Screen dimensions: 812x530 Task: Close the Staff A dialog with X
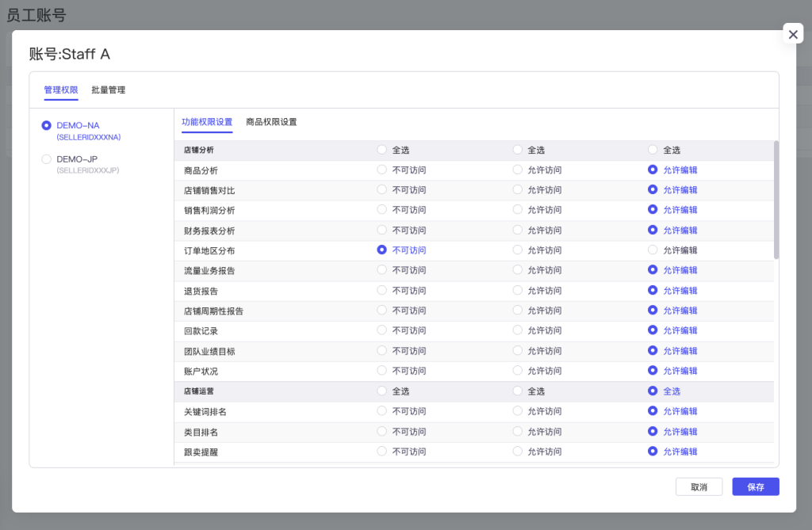793,34
